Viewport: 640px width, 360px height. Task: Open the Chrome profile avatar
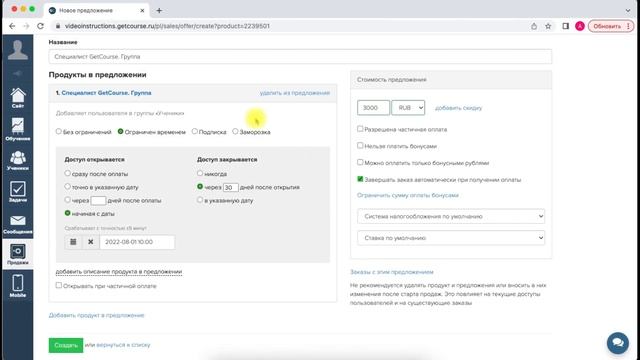(x=580, y=26)
